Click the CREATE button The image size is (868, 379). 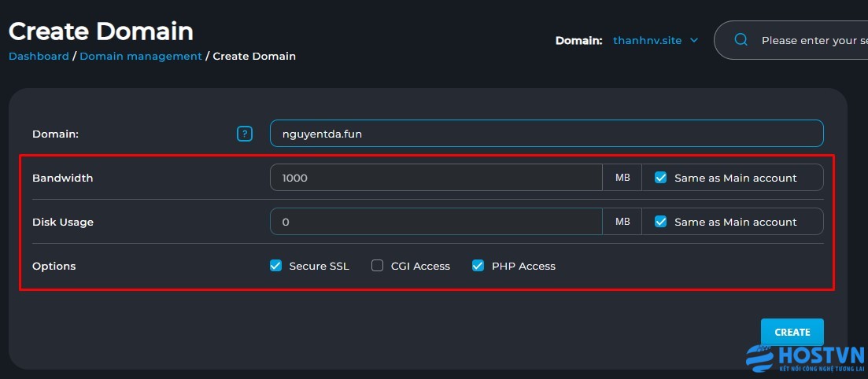[x=792, y=332]
